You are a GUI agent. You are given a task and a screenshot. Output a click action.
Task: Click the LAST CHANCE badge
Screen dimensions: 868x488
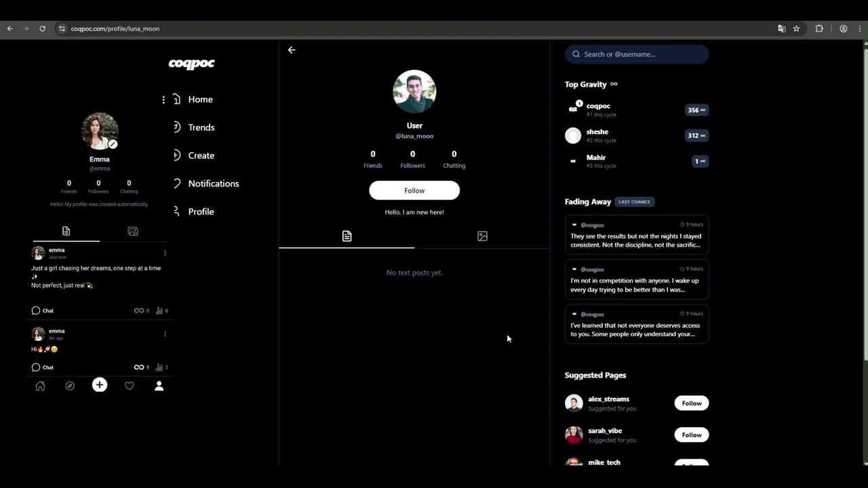tap(635, 202)
